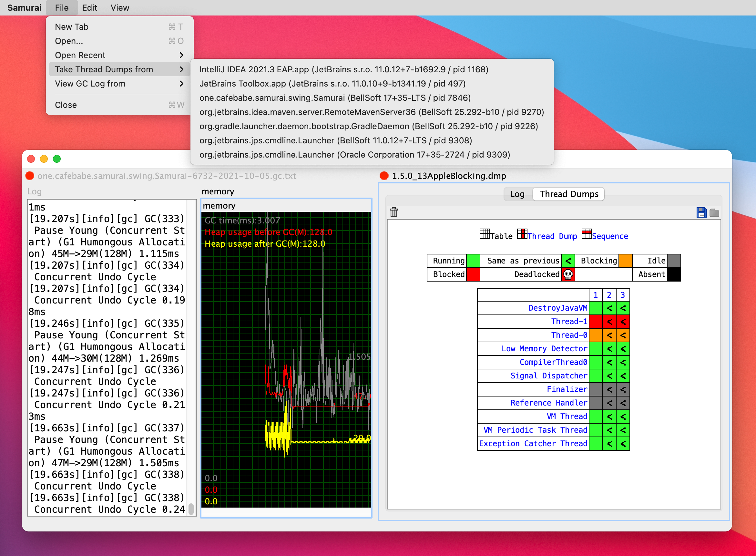Click the Running green legend swatch
The image size is (756, 556).
click(473, 261)
